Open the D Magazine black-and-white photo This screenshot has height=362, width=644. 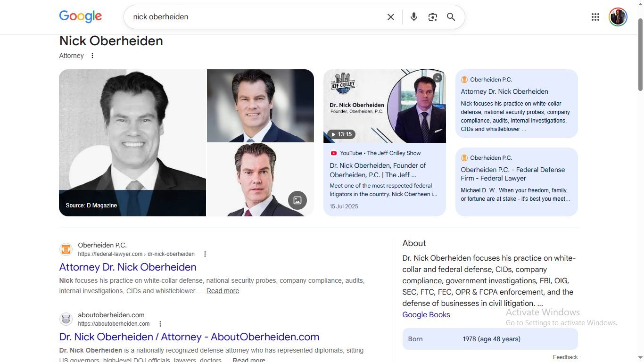point(132,143)
